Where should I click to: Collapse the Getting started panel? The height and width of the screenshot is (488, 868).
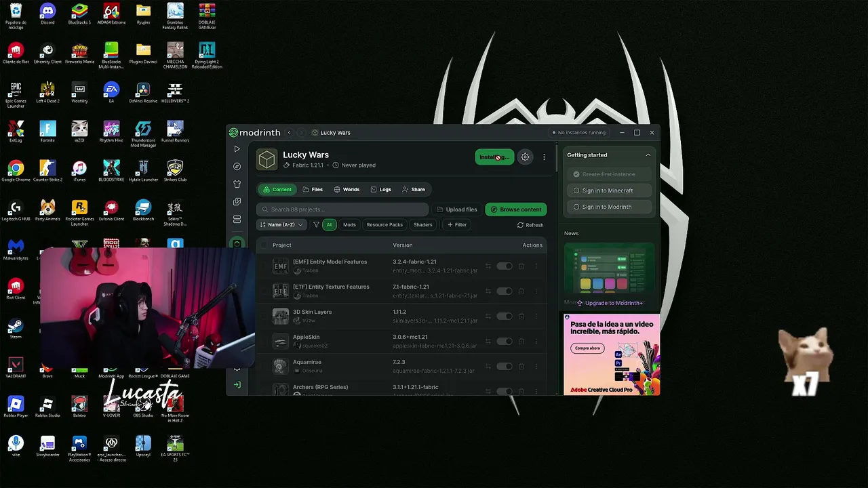[648, 155]
